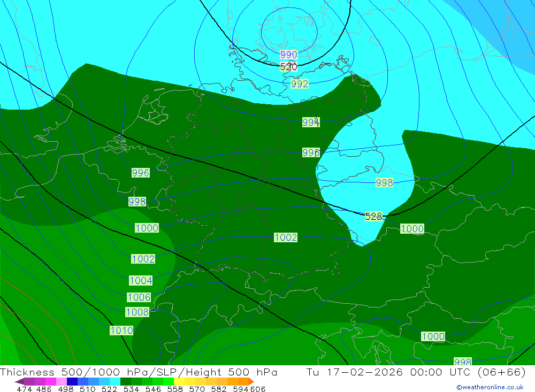The width and height of the screenshot is (535, 392).
Task: Pick the bright magenta legend swatch
Action: [x=51, y=381]
